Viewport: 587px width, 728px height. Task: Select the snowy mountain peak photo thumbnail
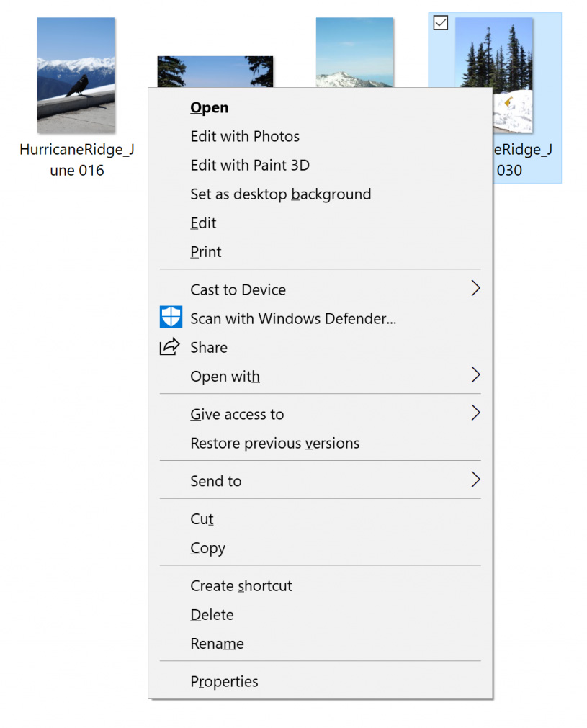point(354,53)
